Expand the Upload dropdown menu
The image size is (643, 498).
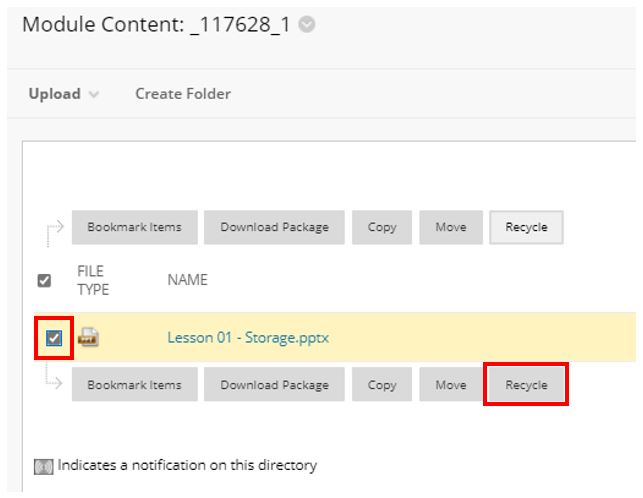(x=64, y=94)
